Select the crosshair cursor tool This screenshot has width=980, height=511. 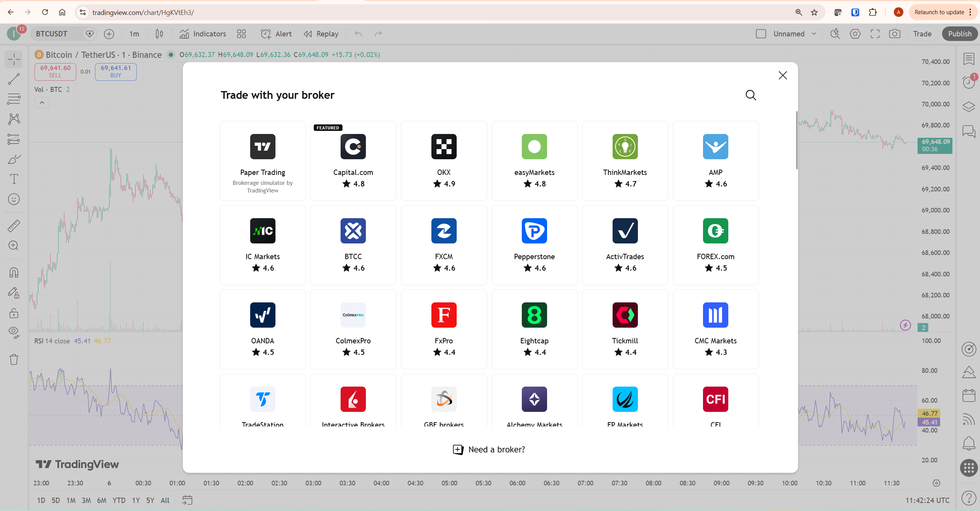pos(14,59)
